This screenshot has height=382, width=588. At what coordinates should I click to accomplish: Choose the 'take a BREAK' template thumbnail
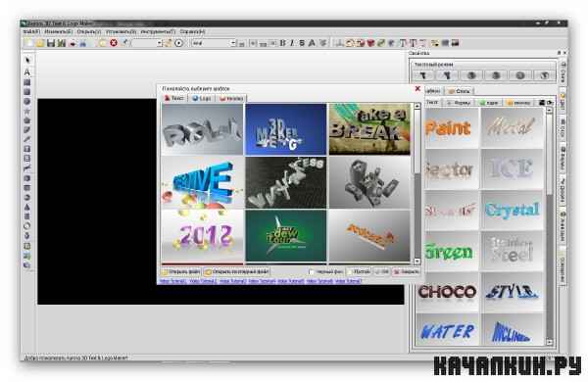click(369, 129)
